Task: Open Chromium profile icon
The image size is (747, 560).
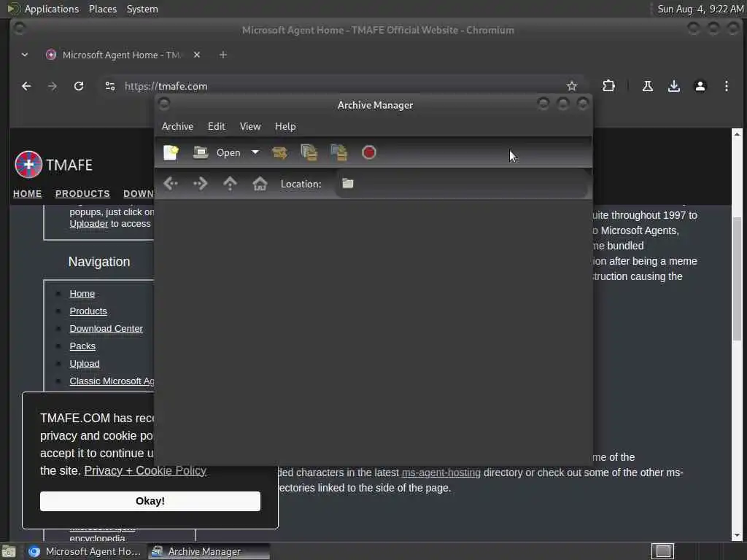Action: 700,86
